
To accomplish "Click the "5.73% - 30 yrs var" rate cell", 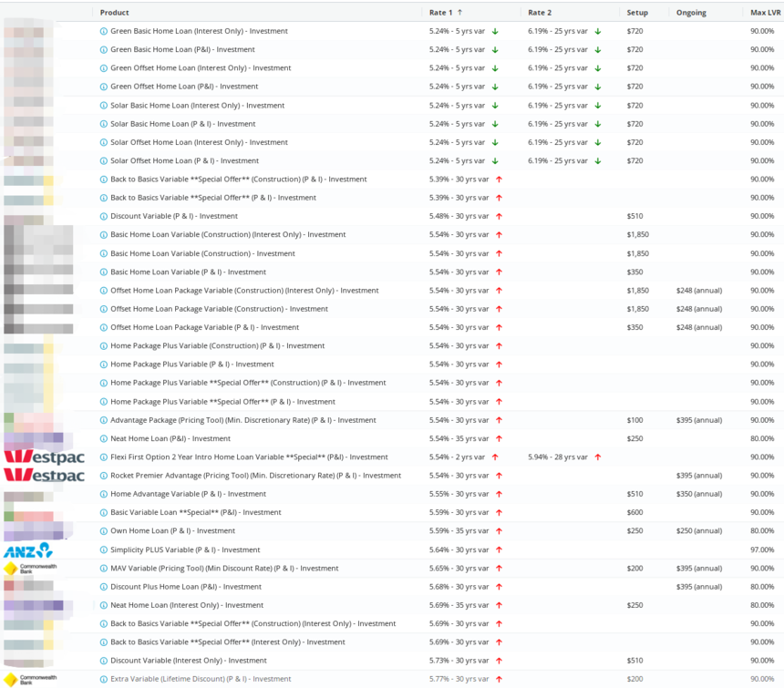I will [459, 661].
